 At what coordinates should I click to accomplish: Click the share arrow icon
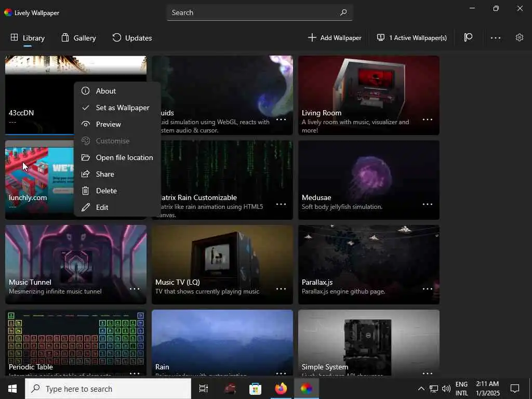(86, 174)
